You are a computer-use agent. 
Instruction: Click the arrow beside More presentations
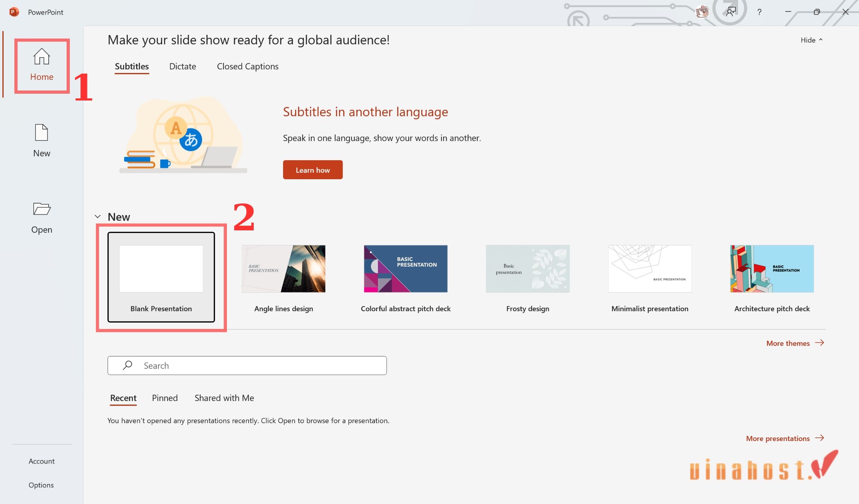(x=820, y=438)
